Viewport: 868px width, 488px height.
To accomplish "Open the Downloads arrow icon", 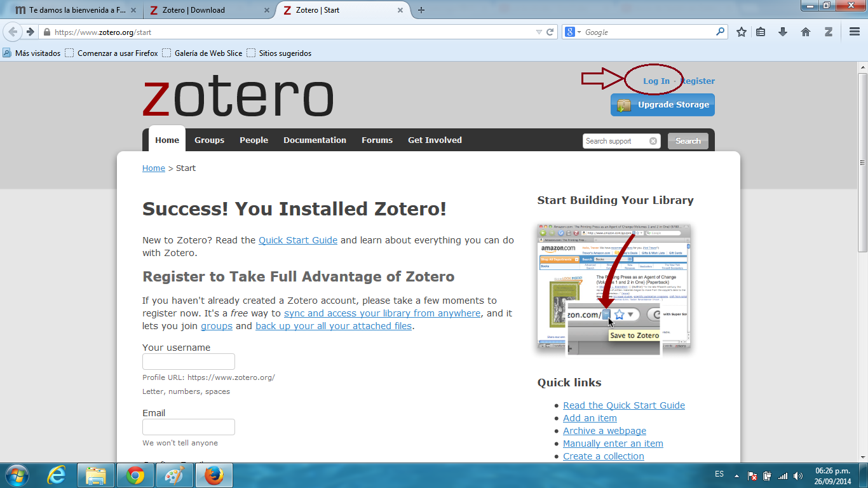I will pos(783,30).
